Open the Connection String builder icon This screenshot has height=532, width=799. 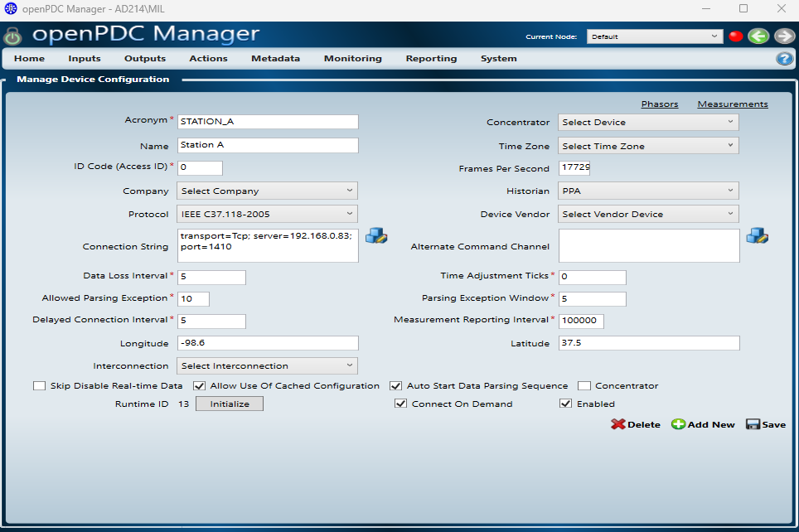click(376, 235)
